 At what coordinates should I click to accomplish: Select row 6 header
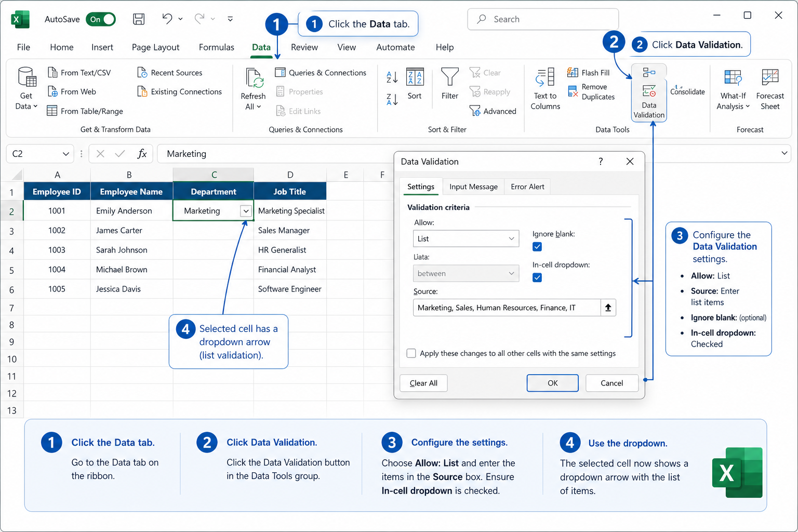point(11,289)
